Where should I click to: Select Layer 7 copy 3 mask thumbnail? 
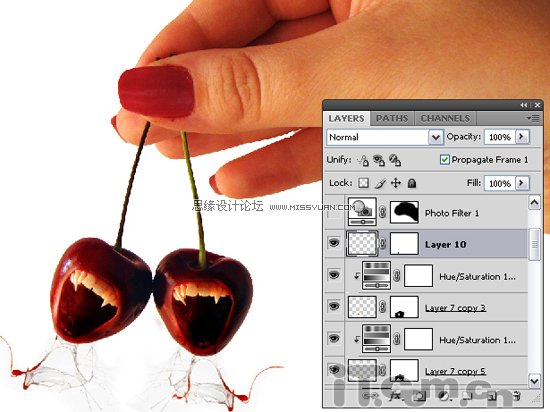404,307
